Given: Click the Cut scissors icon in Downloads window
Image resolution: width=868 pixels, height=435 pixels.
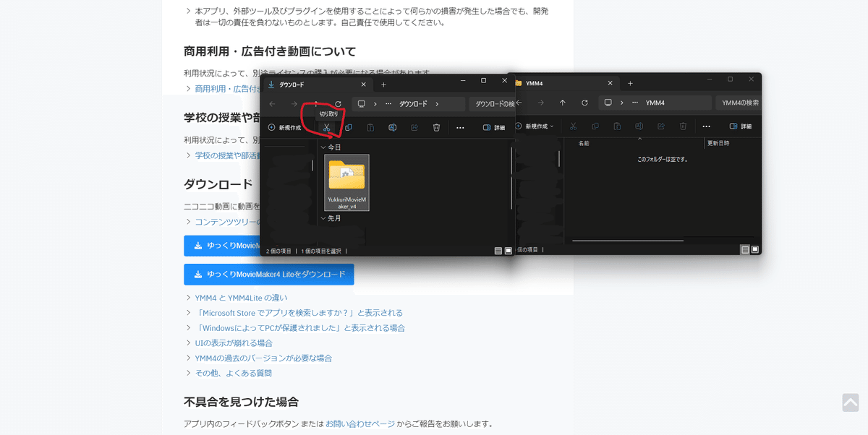Looking at the screenshot, I should [x=327, y=127].
